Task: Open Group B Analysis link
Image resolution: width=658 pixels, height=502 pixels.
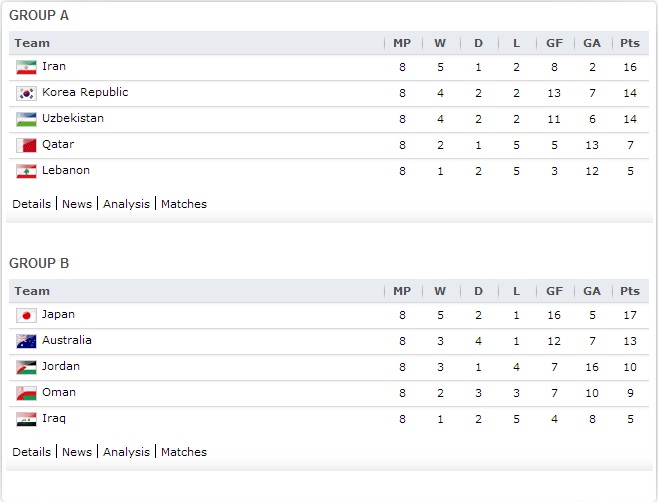Action: pos(126,452)
